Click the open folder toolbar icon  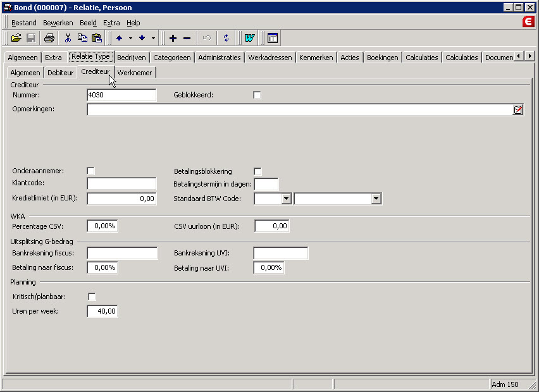pyautogui.click(x=16, y=38)
